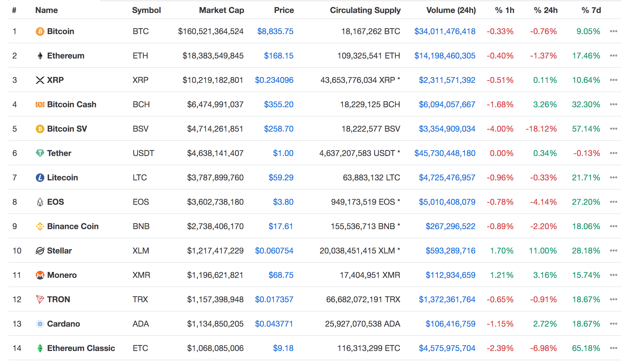Image resolution: width=638 pixels, height=364 pixels.
Task: Open the three-dot menu in Ethereum Classic row
Action: 614,348
